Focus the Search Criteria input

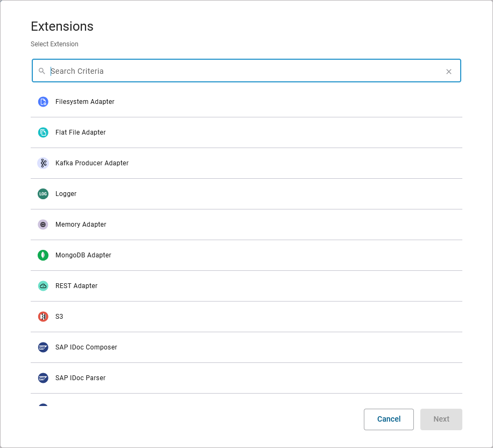[x=242, y=71]
